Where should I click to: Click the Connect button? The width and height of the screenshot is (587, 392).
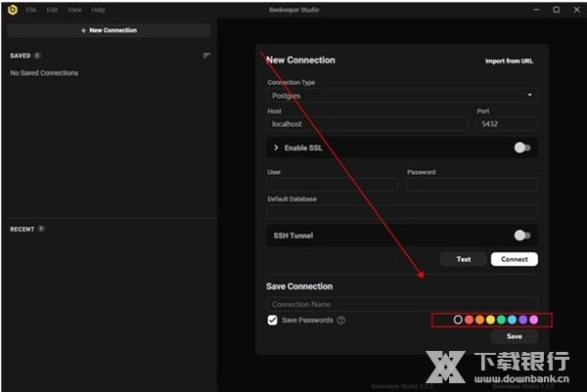tap(515, 259)
